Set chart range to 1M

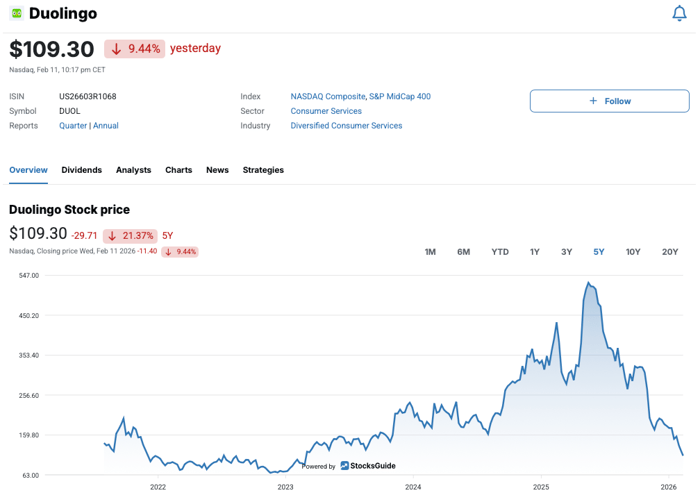430,252
